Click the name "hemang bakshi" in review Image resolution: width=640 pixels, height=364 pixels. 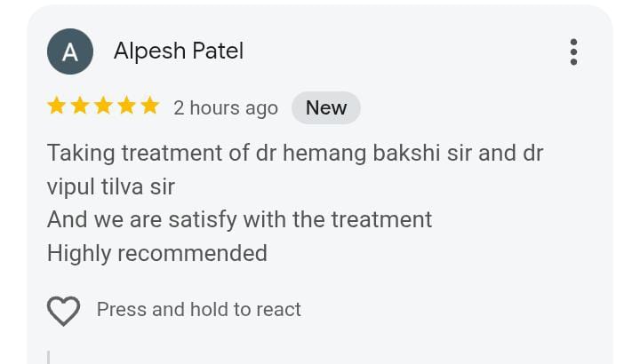347,153
